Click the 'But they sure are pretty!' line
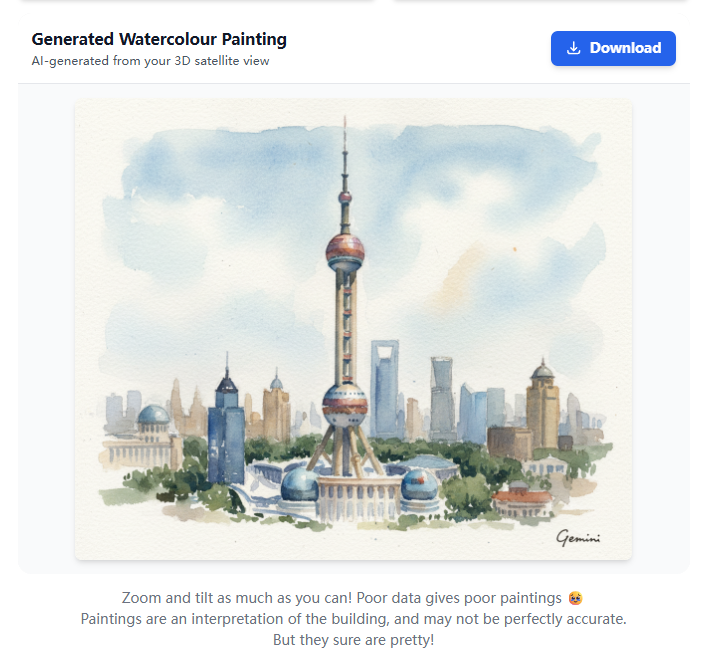Screen dimensions: 710x659 click(353, 640)
